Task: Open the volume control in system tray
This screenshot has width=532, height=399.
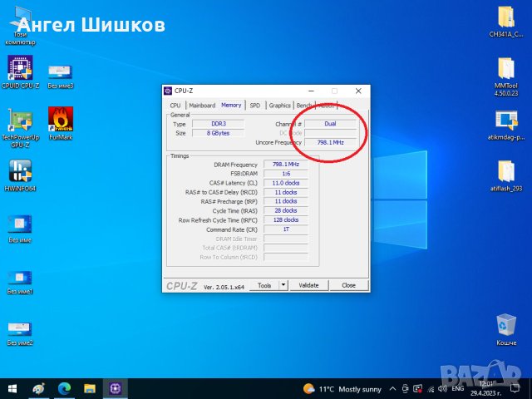Action: (x=442, y=389)
